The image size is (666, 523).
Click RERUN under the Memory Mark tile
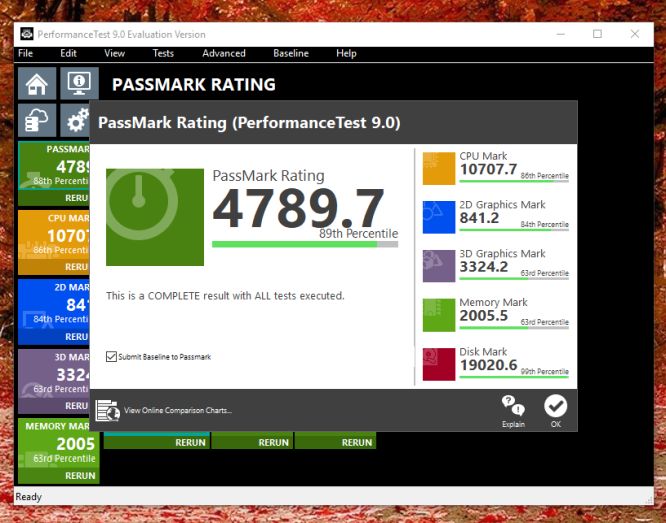tap(79, 476)
